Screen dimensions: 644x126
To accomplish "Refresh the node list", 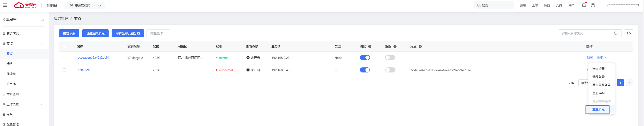I will (x=629, y=33).
